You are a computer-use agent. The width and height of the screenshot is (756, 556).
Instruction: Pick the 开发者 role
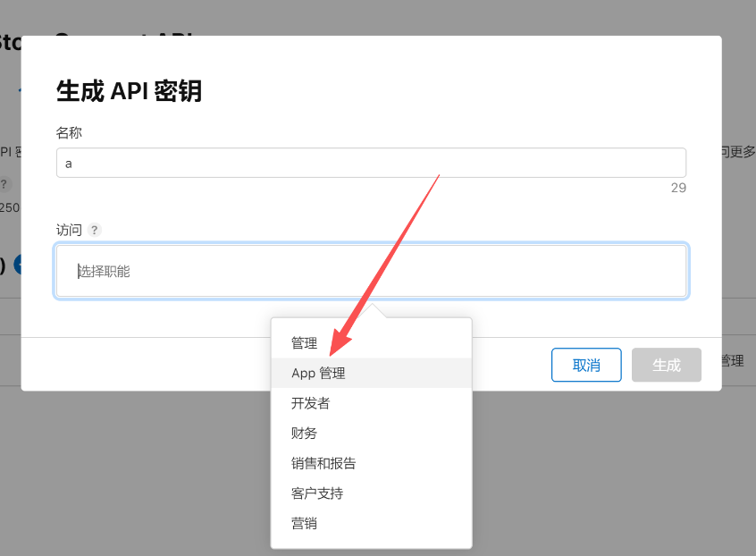coord(371,403)
